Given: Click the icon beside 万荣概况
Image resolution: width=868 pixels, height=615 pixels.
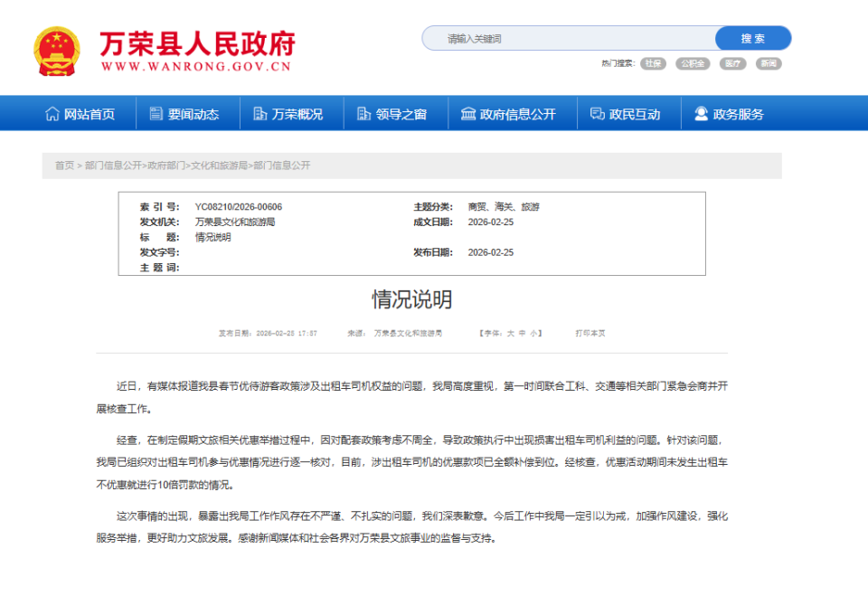Looking at the screenshot, I should [260, 113].
